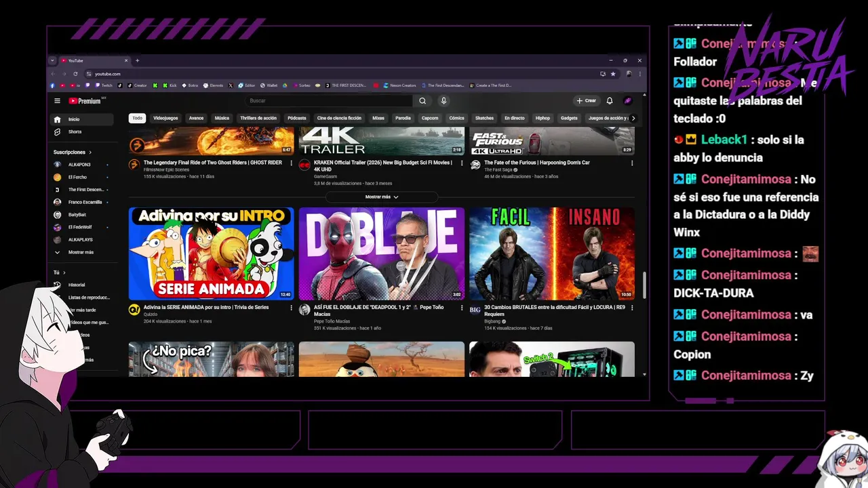Open the El Fercho subscription channel
Screen dimensions: 868x488
tap(82, 177)
